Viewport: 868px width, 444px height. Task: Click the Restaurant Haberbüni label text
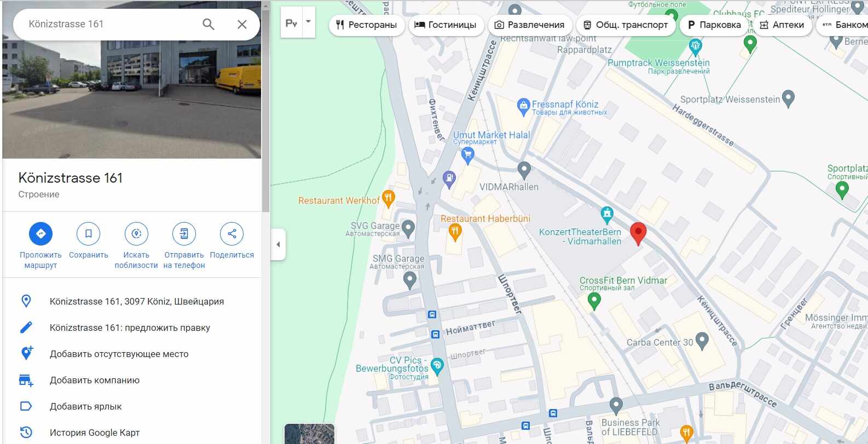pyautogui.click(x=485, y=219)
